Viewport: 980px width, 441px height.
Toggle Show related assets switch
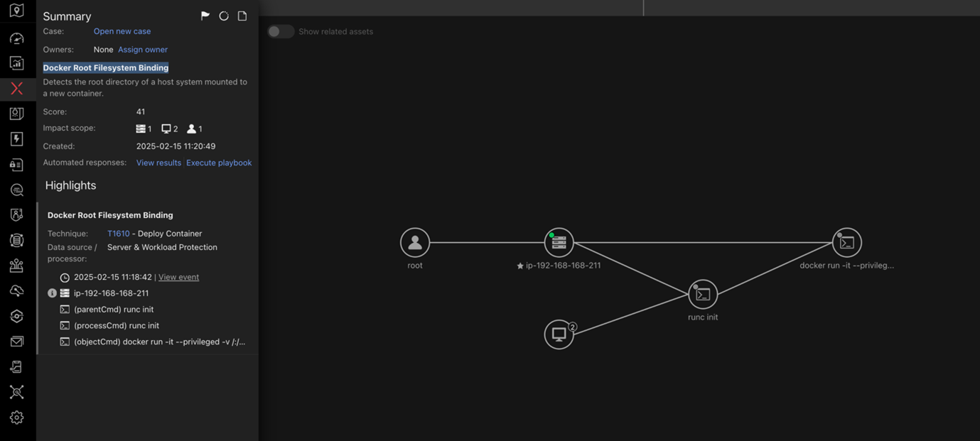(281, 31)
